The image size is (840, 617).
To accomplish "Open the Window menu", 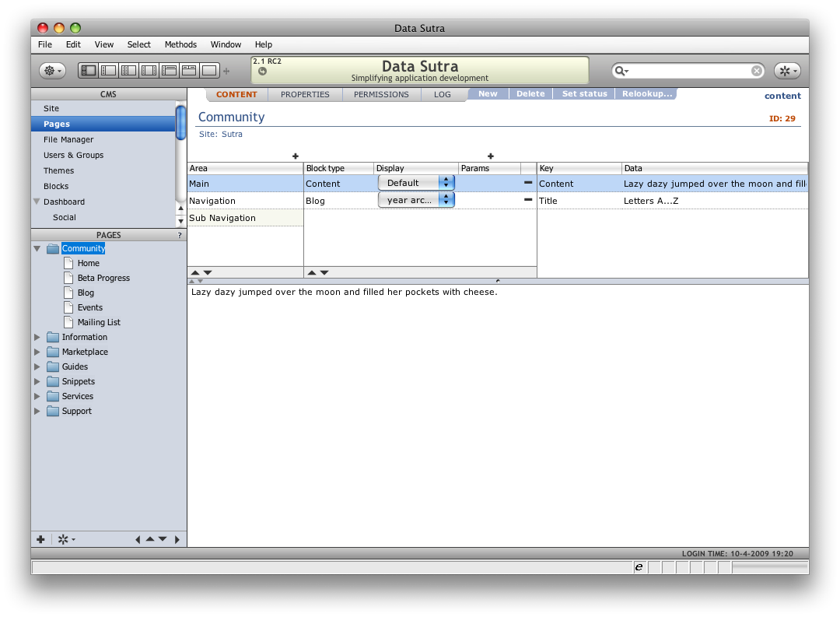I will (226, 44).
